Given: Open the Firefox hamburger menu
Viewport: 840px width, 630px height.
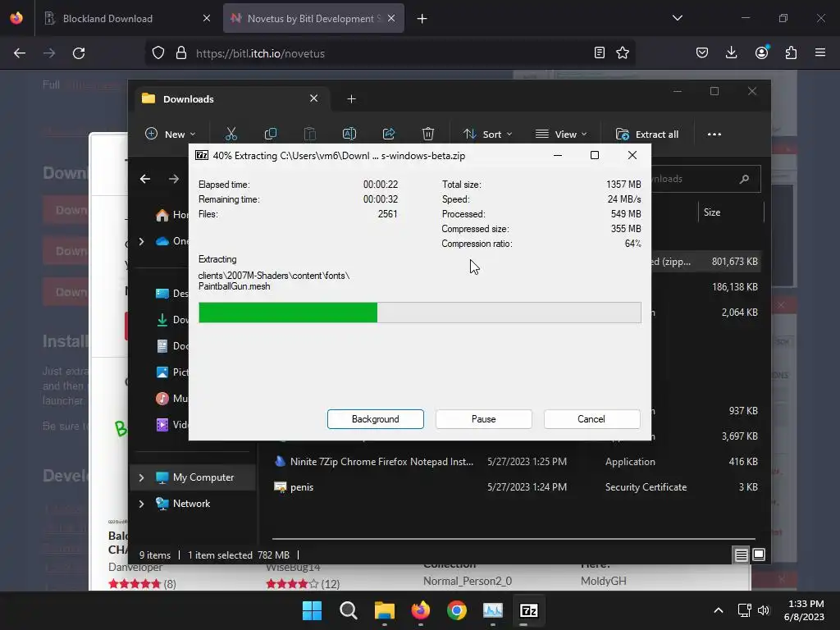Looking at the screenshot, I should (820, 52).
